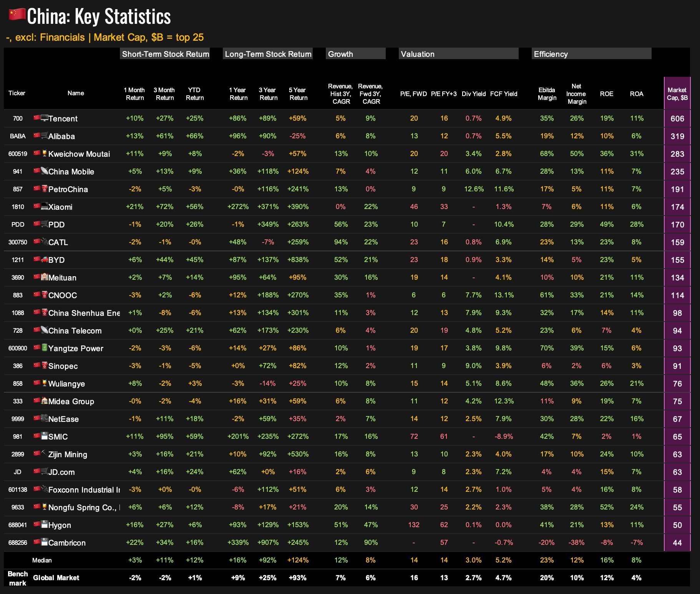Click the shopping cart icon beside Alibaba
700x594 pixels.
coord(45,136)
